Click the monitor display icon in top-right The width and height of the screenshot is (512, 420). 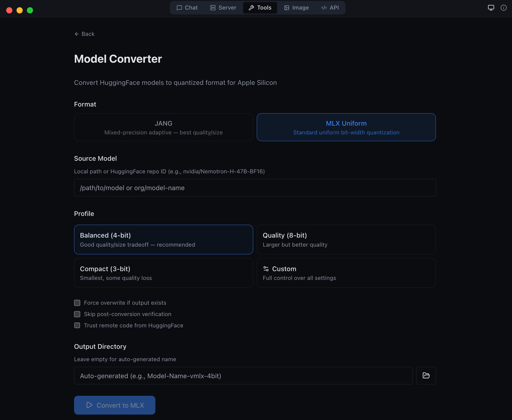(x=491, y=8)
